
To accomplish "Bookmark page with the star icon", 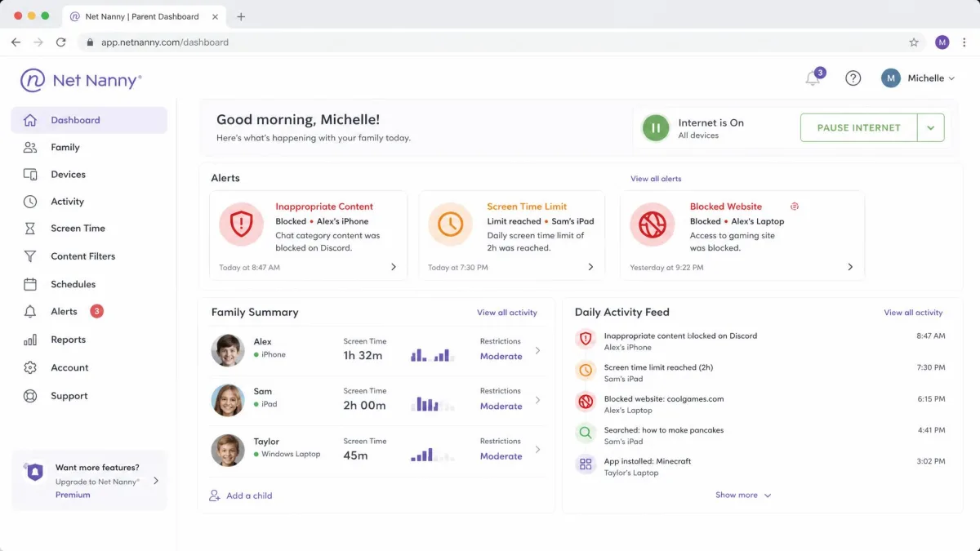I will point(914,42).
